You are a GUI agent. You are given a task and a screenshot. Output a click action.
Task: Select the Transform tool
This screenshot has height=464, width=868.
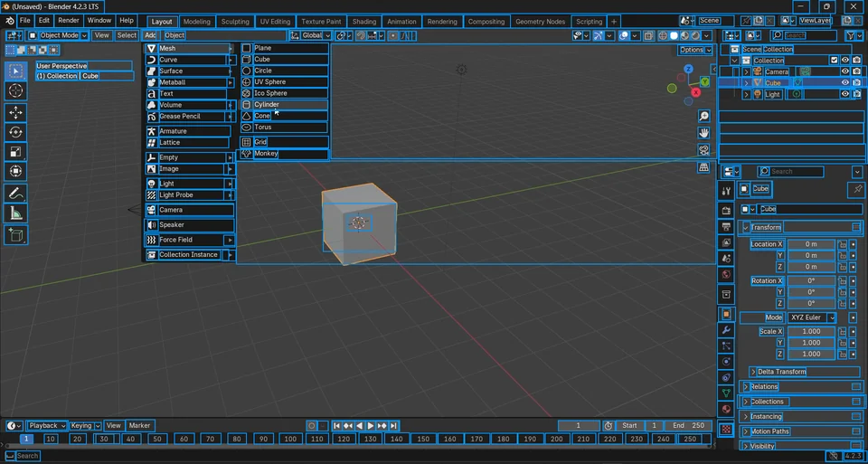(15, 172)
